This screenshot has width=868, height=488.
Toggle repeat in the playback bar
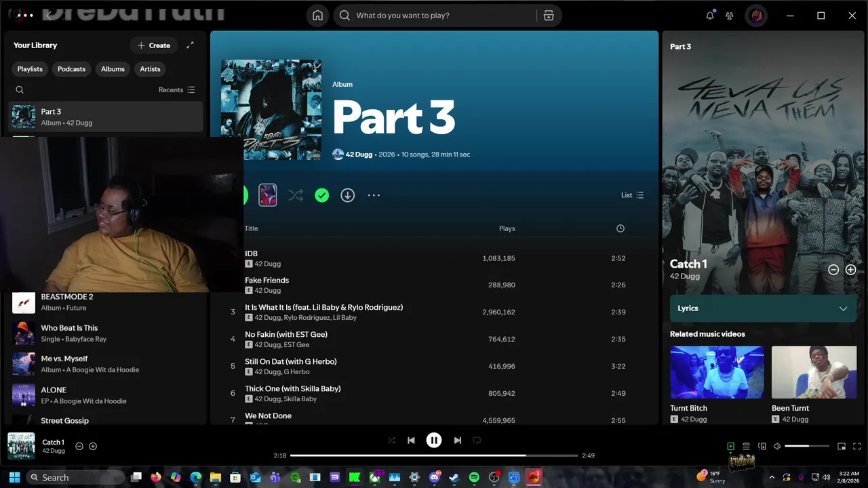[x=477, y=441]
